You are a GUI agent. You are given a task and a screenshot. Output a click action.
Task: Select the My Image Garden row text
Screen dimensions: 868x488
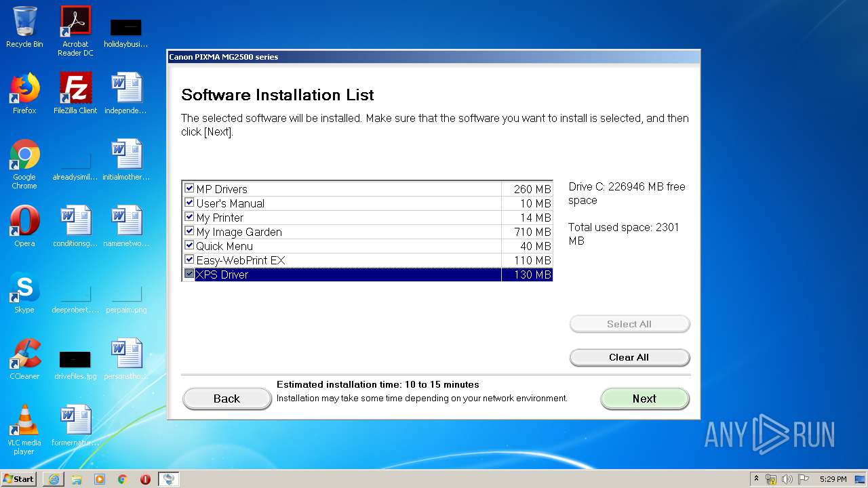point(239,232)
